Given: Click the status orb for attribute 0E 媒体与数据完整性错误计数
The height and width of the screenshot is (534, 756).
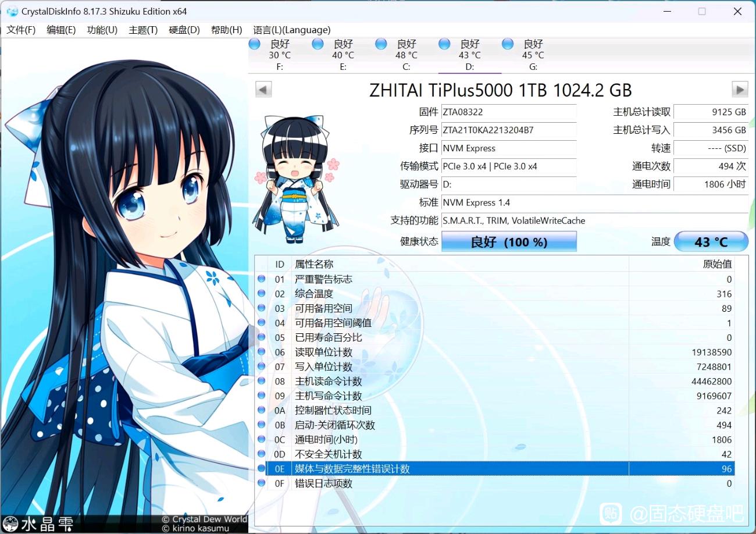Looking at the screenshot, I should click(262, 468).
